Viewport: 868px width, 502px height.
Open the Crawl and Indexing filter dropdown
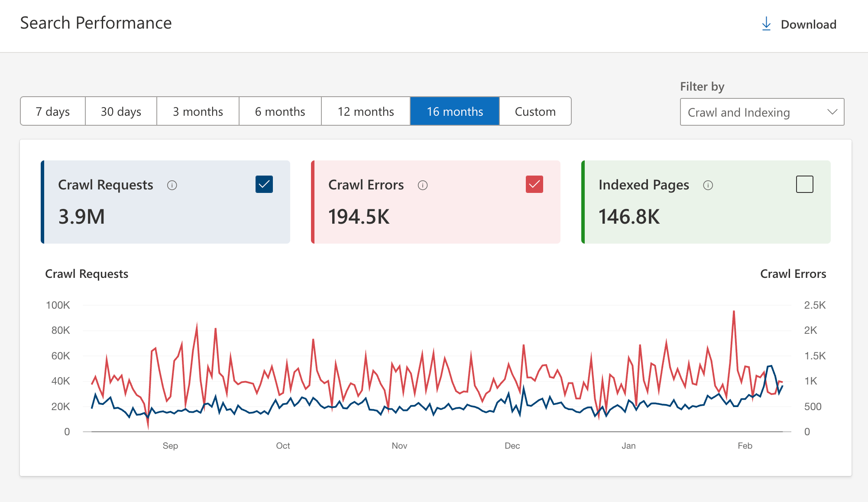point(762,112)
